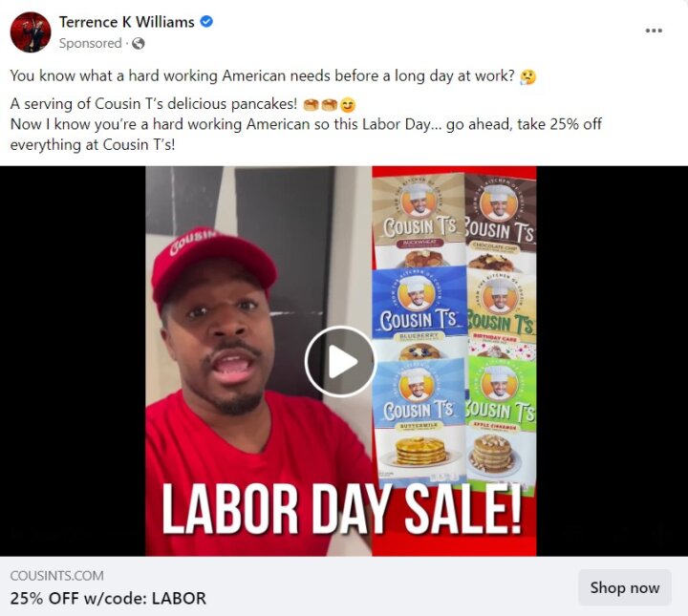Click the Birthday Cake pancake mix box
The height and width of the screenshot is (616, 688).
(502, 315)
